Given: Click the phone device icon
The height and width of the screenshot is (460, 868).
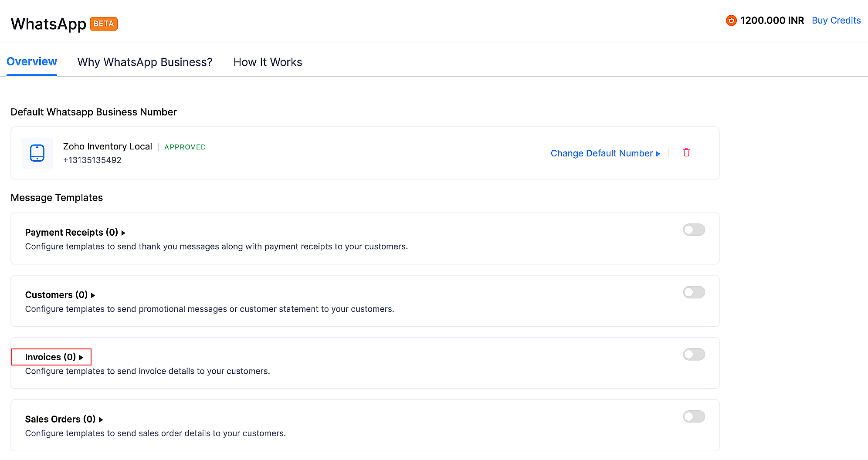Looking at the screenshot, I should pyautogui.click(x=37, y=153).
